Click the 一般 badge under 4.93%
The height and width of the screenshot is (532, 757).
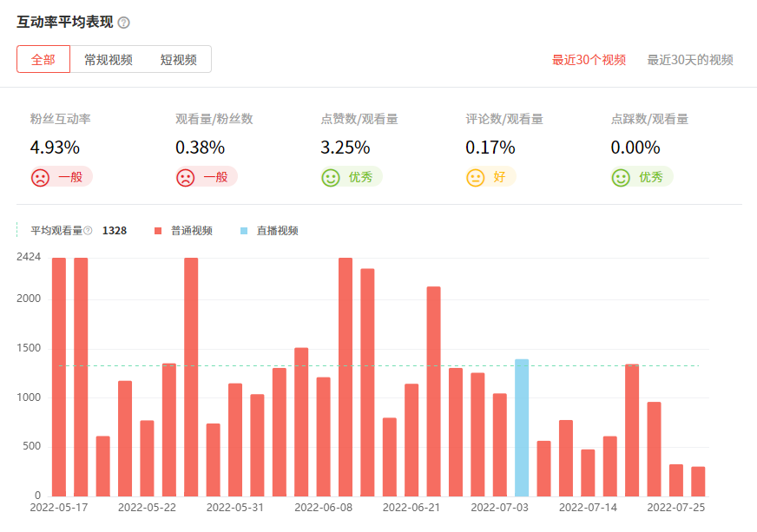click(x=62, y=175)
